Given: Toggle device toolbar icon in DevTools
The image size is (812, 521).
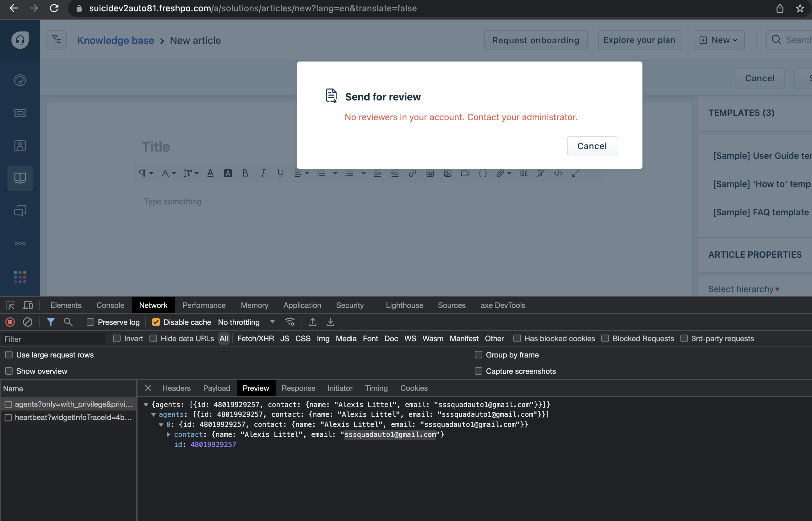Looking at the screenshot, I should (x=28, y=305).
